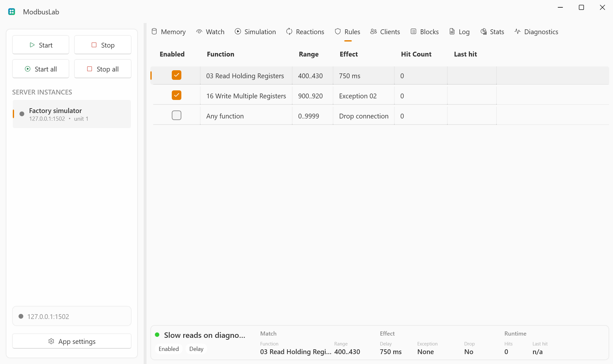
Task: Disable the 03 Read Holding Registers rule checkbox
Action: click(x=177, y=75)
